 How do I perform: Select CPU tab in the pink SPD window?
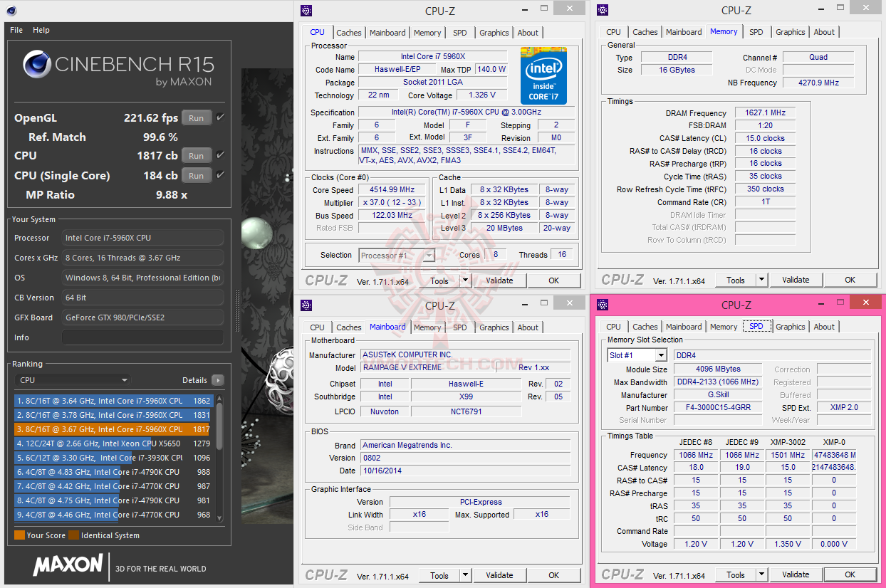[x=614, y=327]
